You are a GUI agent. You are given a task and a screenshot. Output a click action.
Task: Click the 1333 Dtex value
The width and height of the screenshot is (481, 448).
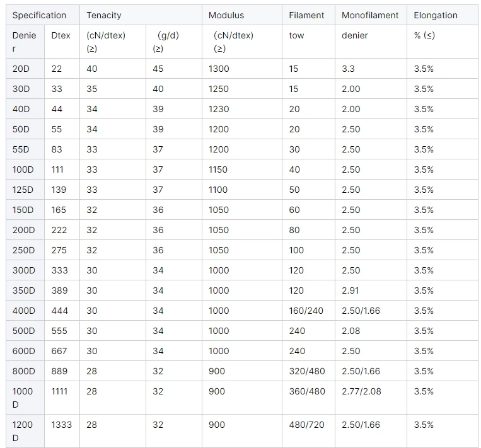pyautogui.click(x=61, y=425)
